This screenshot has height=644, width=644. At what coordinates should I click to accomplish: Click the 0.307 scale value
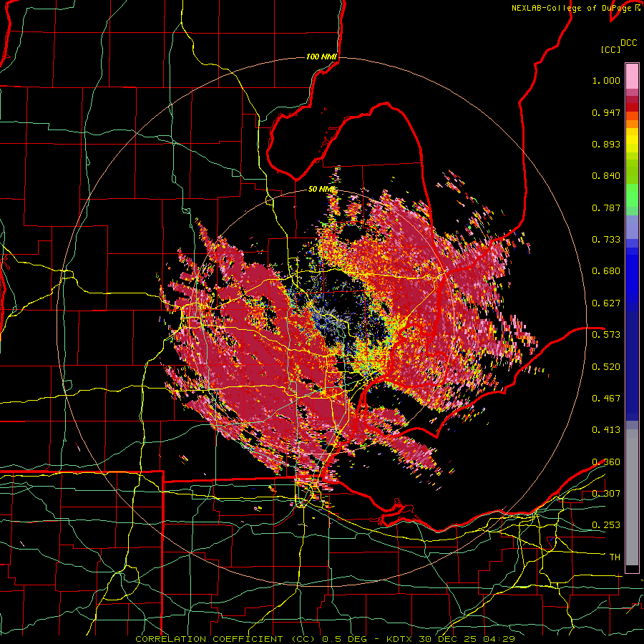pyautogui.click(x=606, y=493)
